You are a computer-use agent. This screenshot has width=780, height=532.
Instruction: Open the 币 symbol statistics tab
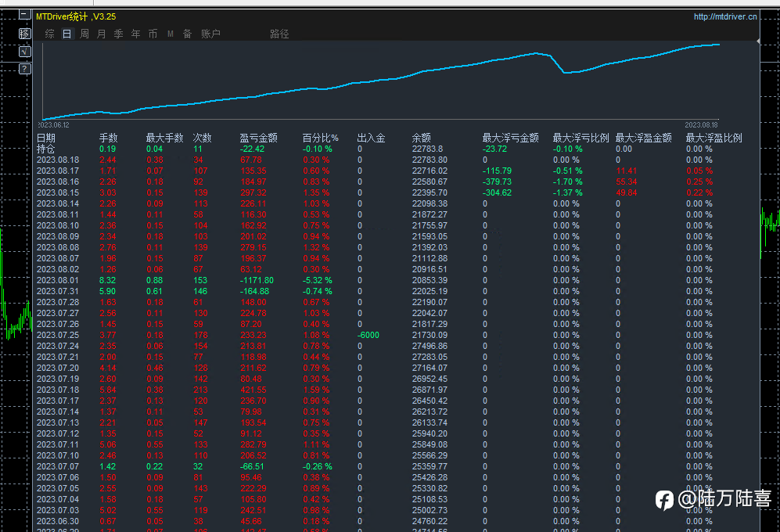coord(153,34)
